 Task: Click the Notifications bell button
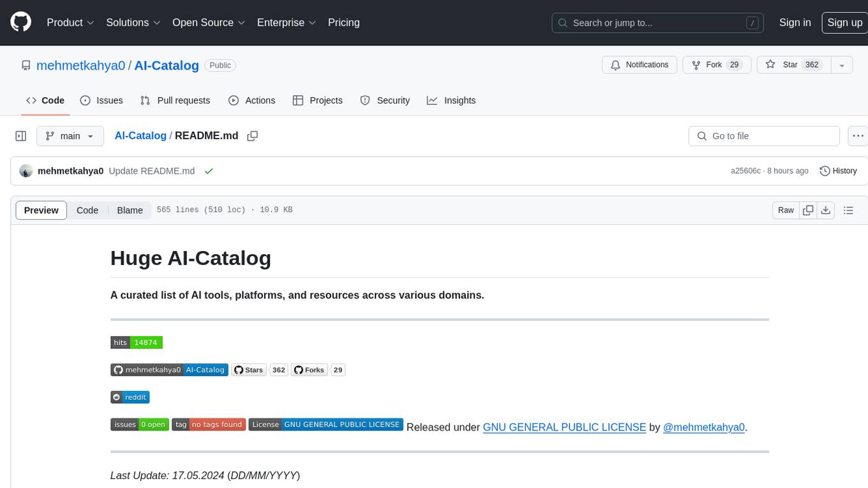click(x=640, y=65)
